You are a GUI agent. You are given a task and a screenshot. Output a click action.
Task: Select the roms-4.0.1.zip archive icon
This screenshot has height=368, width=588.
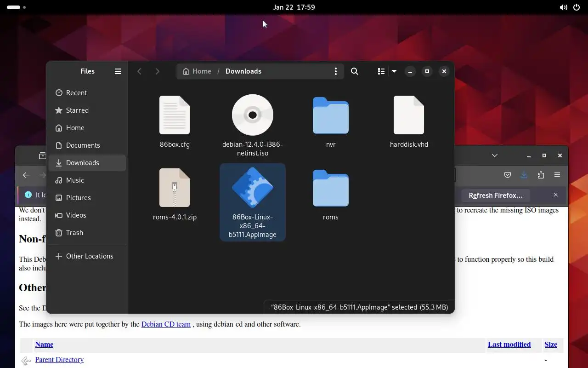tap(175, 188)
